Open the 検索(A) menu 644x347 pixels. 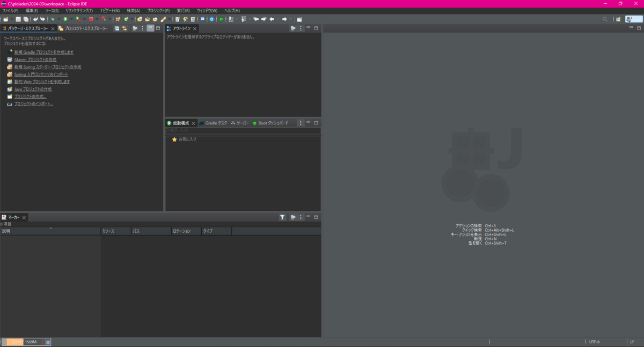point(134,11)
